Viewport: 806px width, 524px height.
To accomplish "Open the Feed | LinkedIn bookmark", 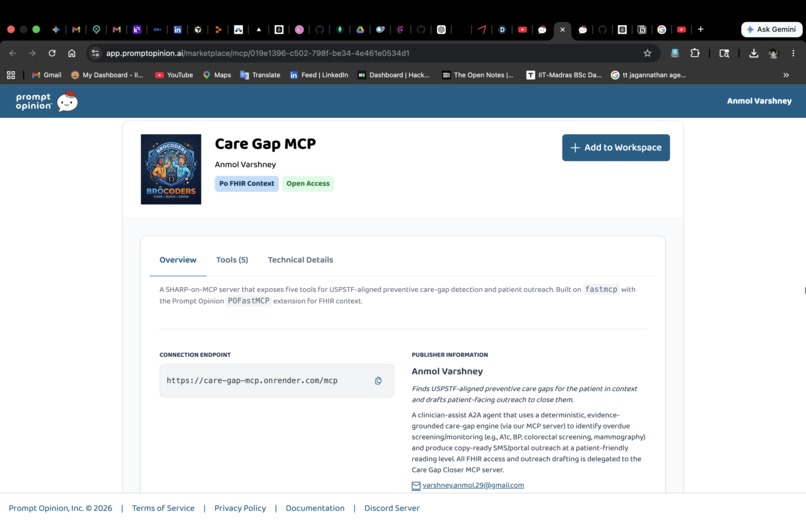I will (x=319, y=75).
